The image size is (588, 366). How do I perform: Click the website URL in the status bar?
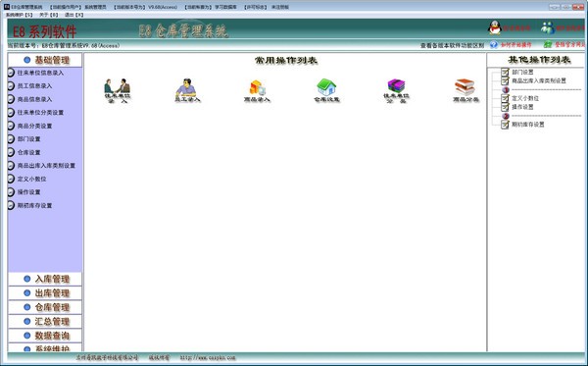coord(208,358)
